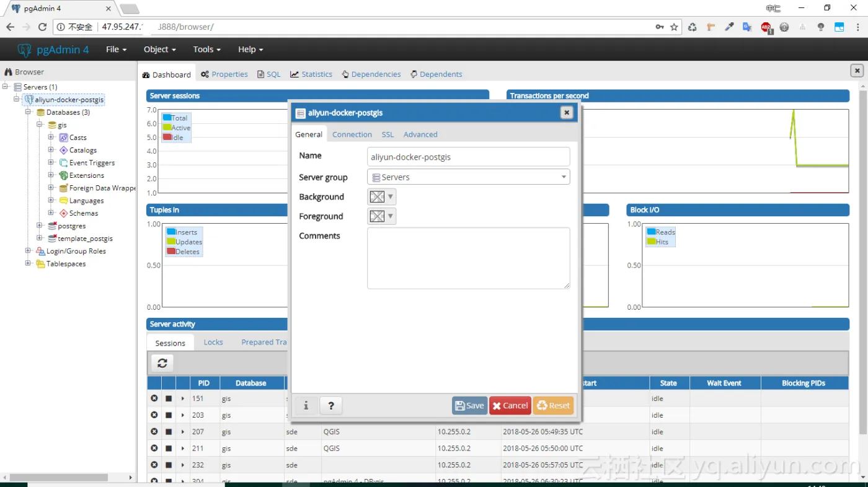
Task: Open the dialog info button
Action: [x=306, y=406]
